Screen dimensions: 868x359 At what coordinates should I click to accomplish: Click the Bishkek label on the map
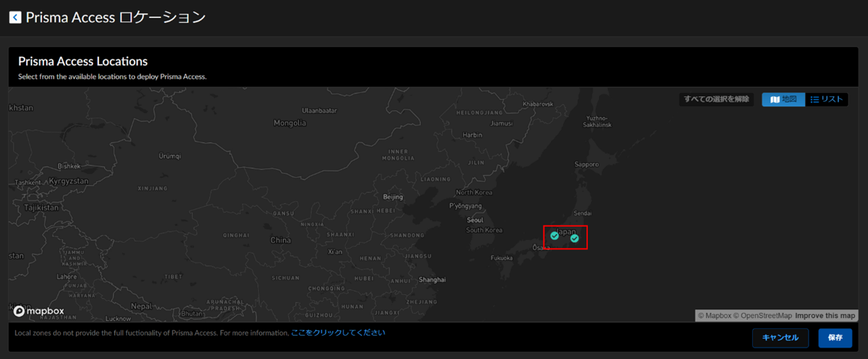click(69, 166)
